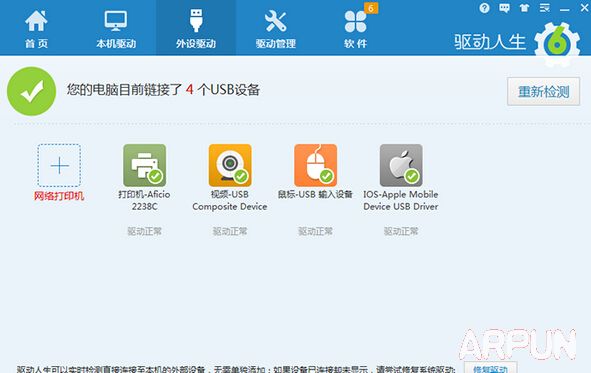Open the 软件 tab
Screen dimensions: 591x373
pos(355,29)
